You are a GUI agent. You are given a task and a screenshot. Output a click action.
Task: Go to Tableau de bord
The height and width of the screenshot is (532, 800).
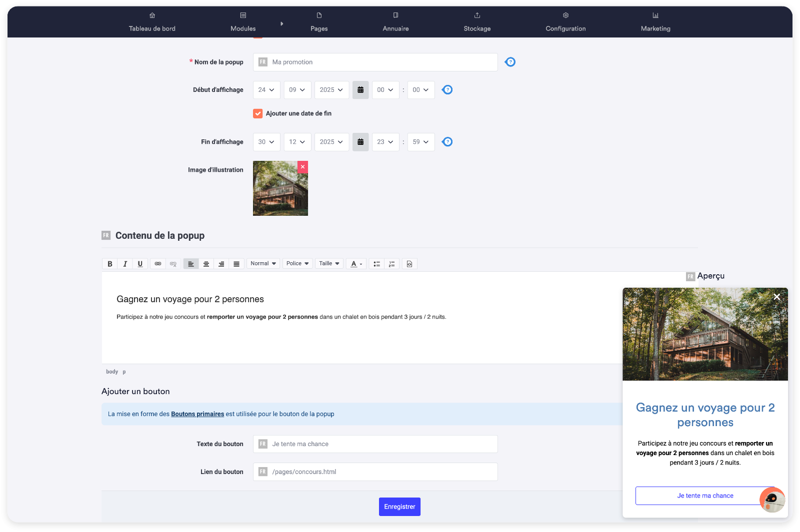pyautogui.click(x=152, y=22)
